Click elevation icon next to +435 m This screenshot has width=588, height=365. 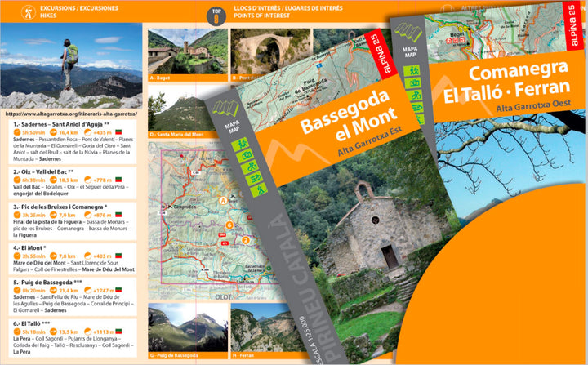point(87,132)
